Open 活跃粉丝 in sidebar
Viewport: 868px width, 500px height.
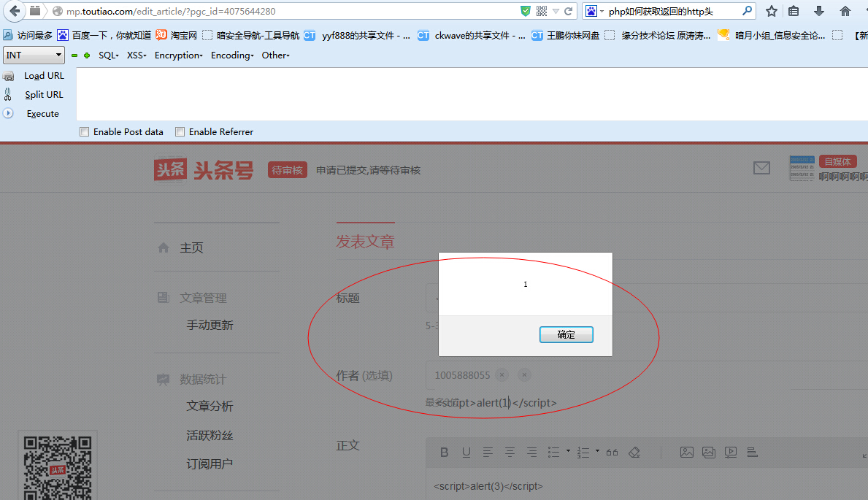[x=210, y=435]
